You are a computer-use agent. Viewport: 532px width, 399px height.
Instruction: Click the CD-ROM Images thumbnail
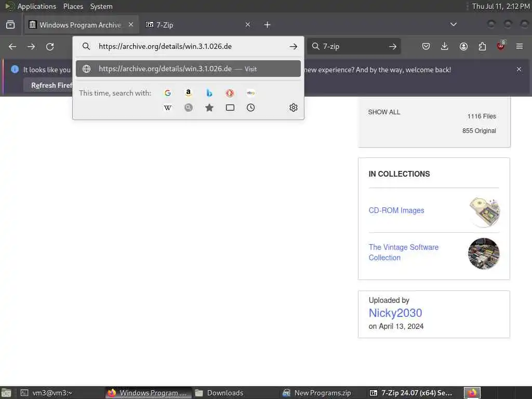484,212
